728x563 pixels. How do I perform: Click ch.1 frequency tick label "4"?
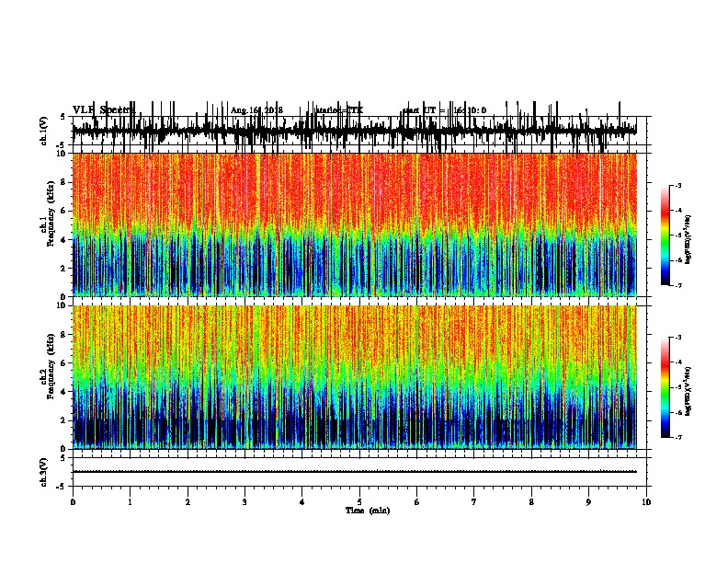[x=65, y=240]
